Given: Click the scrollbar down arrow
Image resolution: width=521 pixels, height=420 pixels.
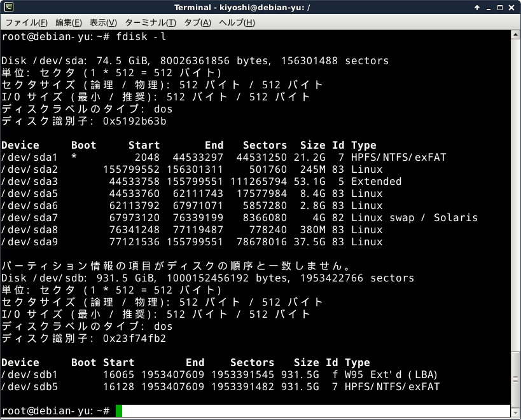Looking at the screenshot, I should (x=515, y=413).
